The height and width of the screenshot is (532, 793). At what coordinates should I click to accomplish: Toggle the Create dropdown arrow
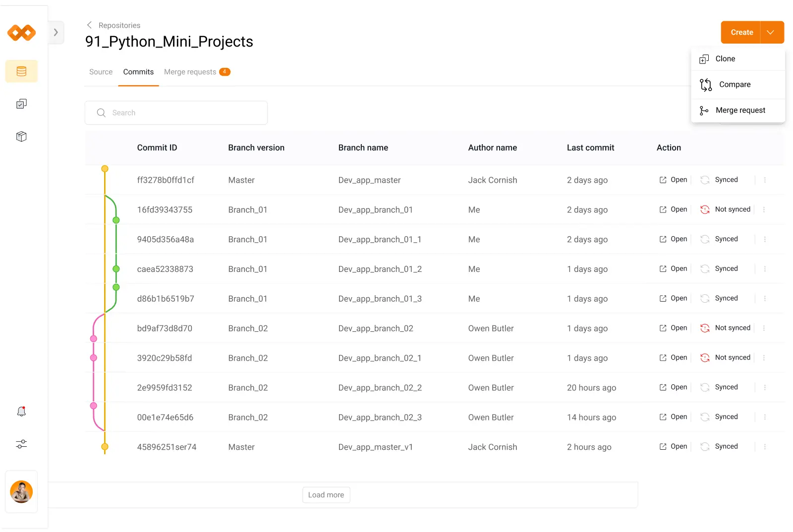pos(771,32)
